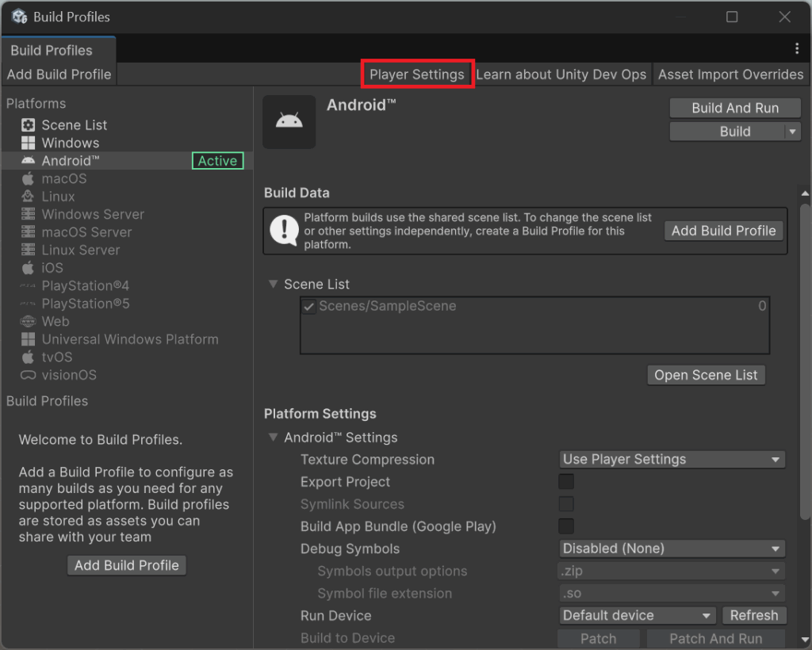The width and height of the screenshot is (812, 650).
Task: Click the Patch button
Action: pos(598,639)
